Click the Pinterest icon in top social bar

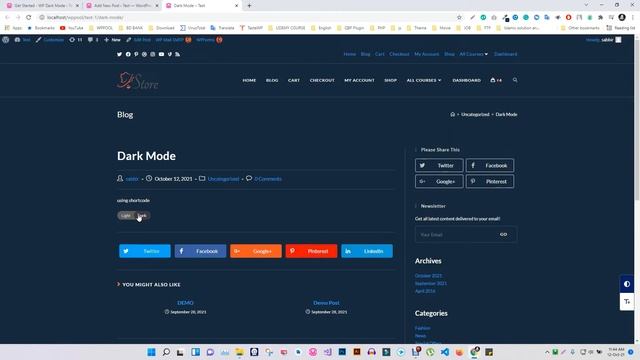point(136,54)
